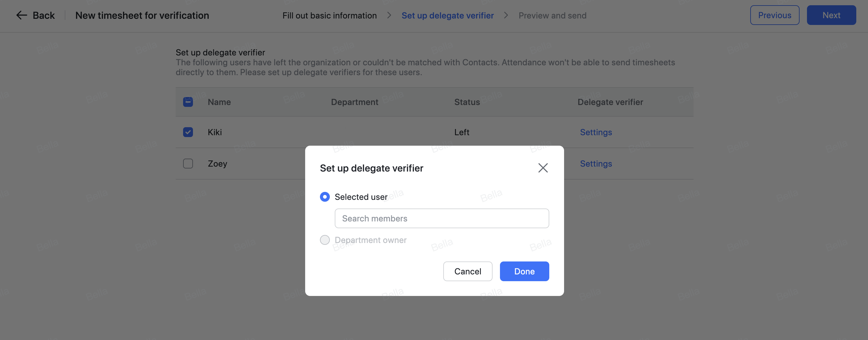Click the Back label to return
Viewport: 868px width, 340px height.
[43, 15]
